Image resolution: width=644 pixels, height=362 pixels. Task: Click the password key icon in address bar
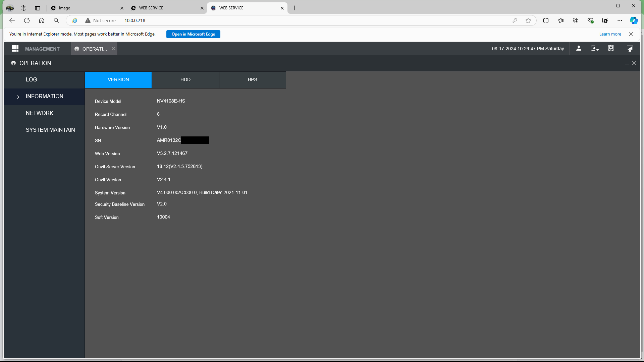[515, 20]
